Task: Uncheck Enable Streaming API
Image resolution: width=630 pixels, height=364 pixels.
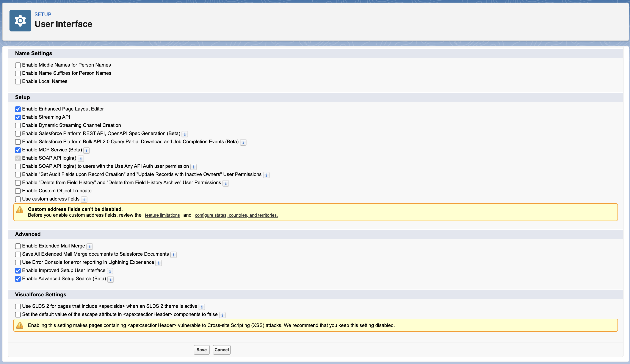Action: coord(18,117)
